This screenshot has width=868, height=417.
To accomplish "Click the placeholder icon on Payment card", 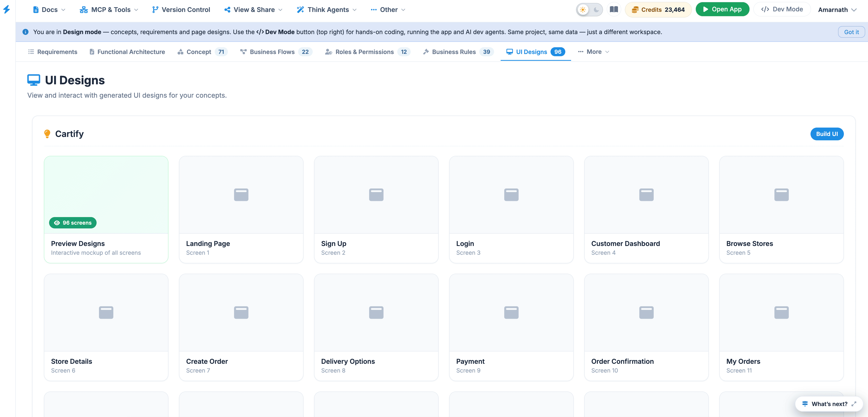I will tap(511, 312).
